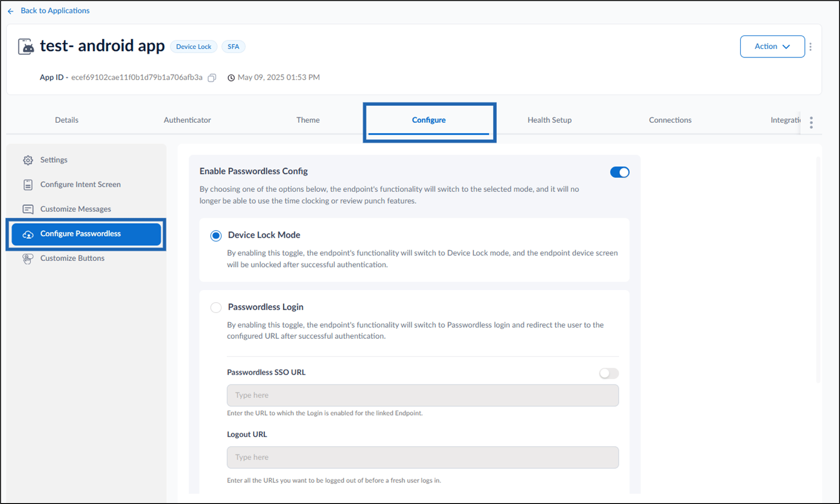Switch to the Connections tab
840x504 pixels.
670,120
